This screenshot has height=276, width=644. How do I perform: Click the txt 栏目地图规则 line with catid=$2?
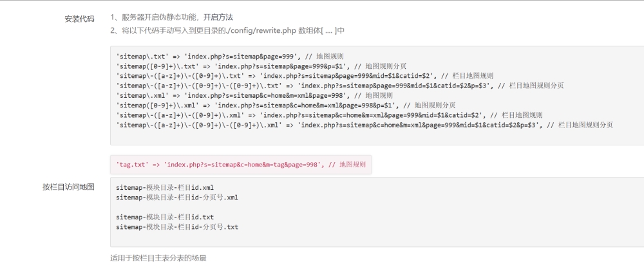[x=305, y=76]
